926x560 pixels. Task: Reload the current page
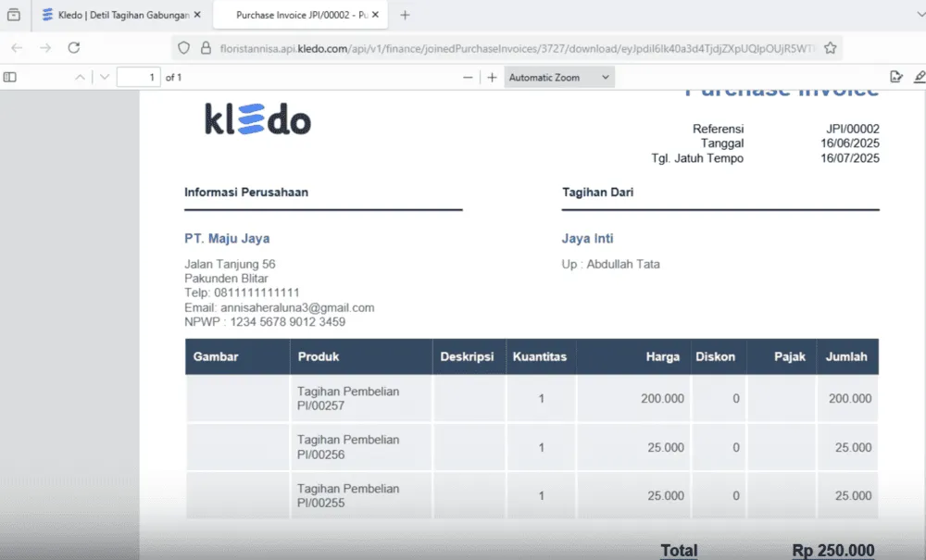click(x=74, y=48)
